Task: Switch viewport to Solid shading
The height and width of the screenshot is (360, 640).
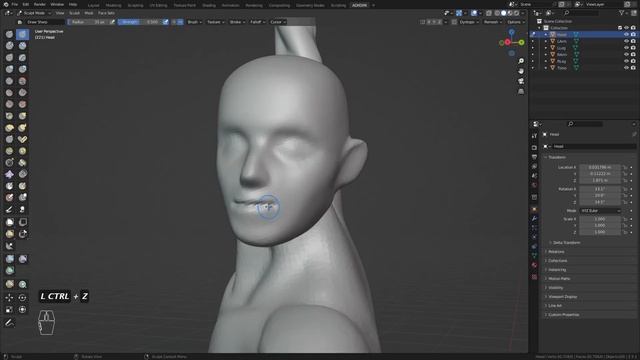Action: point(503,13)
